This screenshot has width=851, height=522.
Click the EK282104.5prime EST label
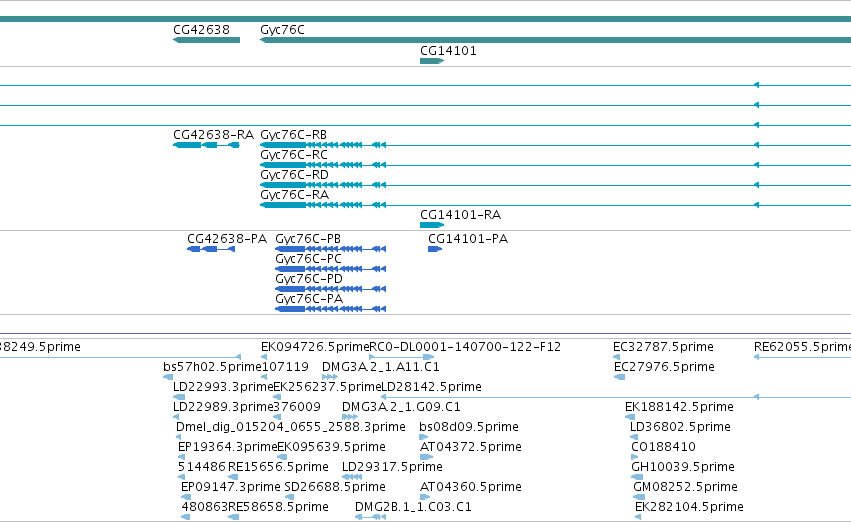[689, 507]
